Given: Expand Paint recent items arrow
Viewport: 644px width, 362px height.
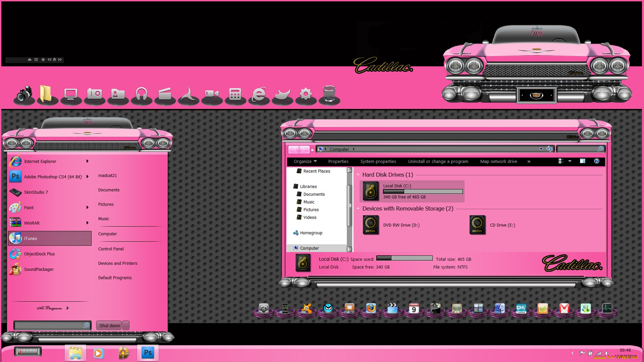Looking at the screenshot, I should point(88,207).
